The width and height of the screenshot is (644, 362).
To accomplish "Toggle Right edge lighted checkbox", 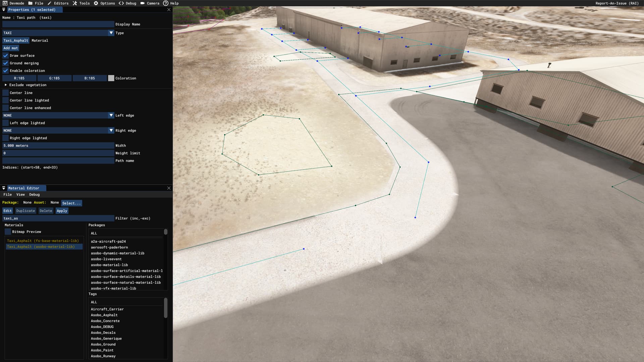I will [x=5, y=138].
